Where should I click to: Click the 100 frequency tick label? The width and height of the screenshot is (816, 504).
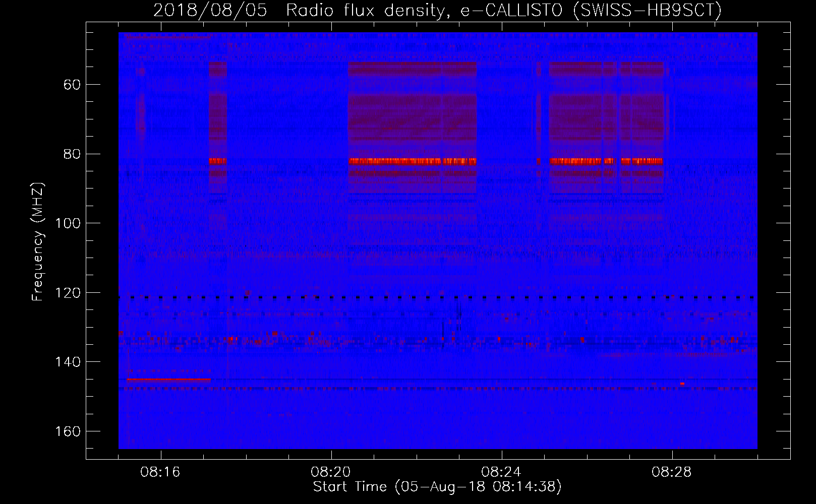pos(68,223)
